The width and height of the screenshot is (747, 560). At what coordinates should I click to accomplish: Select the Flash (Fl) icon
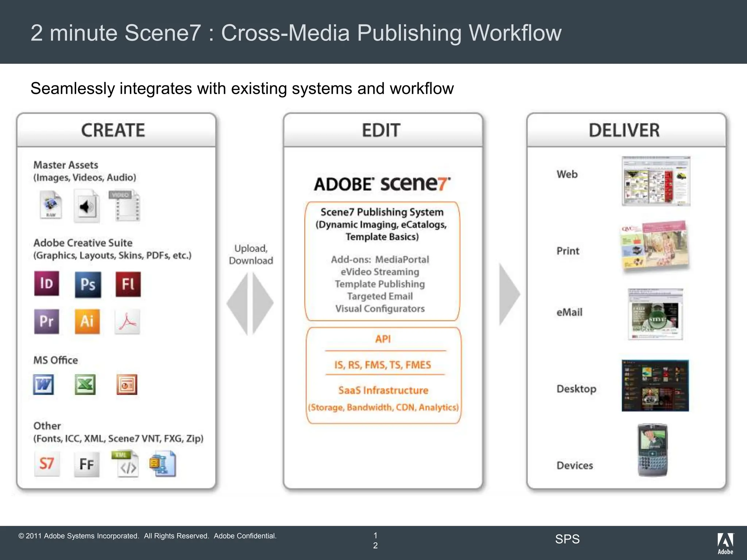coord(128,284)
